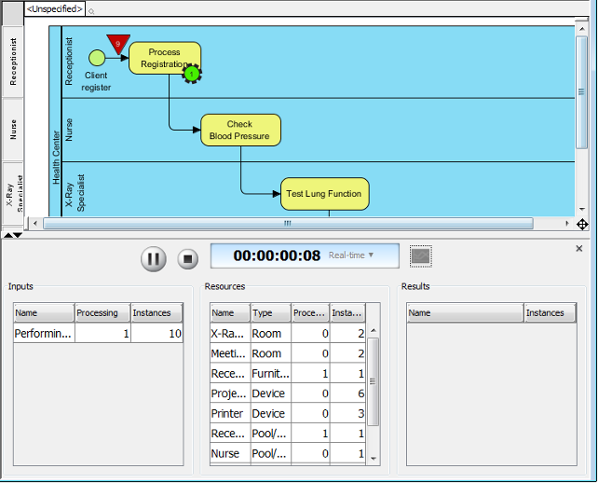Image resolution: width=598 pixels, height=483 pixels.
Task: Click Resources table scroll up arrow
Action: tap(373, 330)
